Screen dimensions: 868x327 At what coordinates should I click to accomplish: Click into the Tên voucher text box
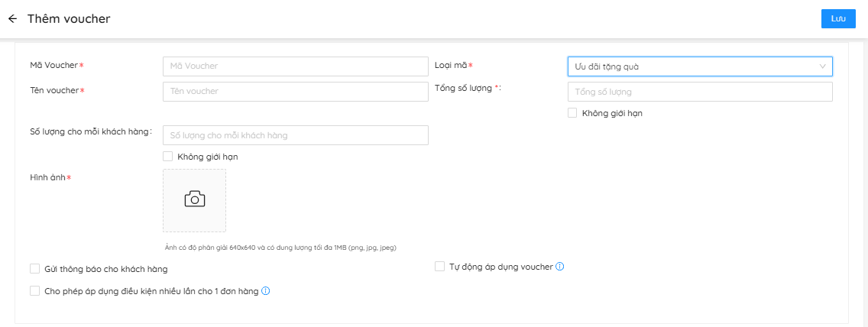(x=295, y=92)
